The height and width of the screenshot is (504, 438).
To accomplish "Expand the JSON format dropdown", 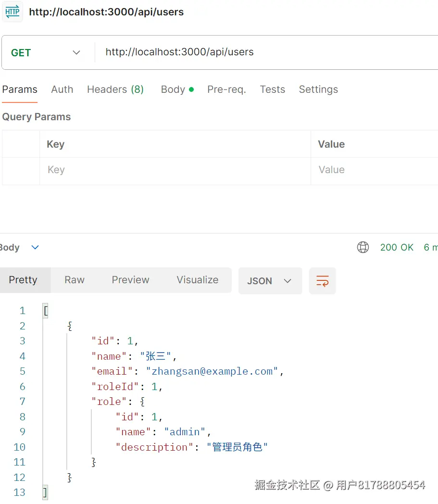I will coord(270,281).
